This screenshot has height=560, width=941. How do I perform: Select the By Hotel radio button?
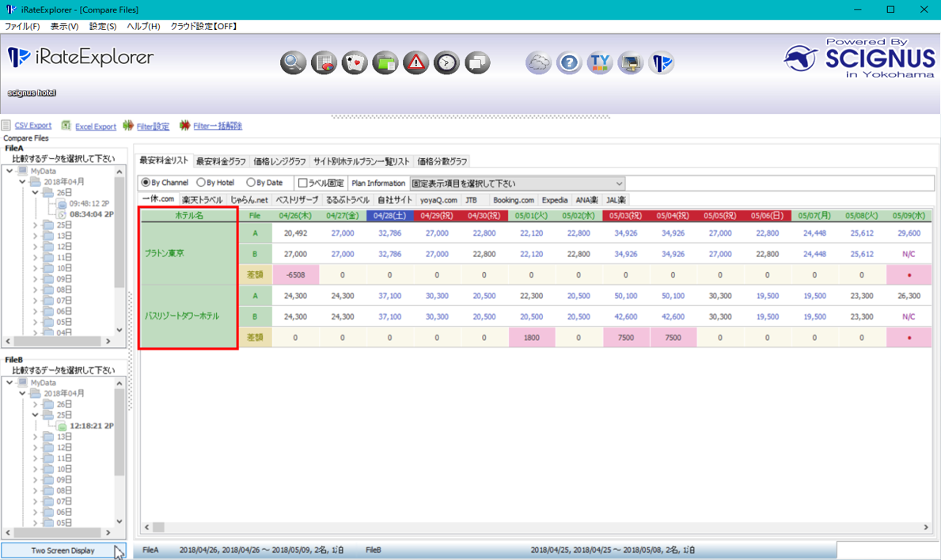coord(201,183)
